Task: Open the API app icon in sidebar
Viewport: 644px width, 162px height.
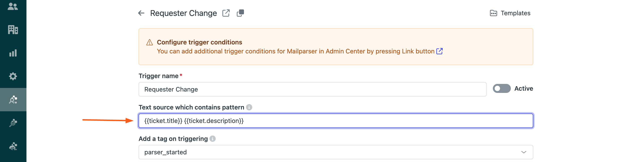Action: pos(13,146)
